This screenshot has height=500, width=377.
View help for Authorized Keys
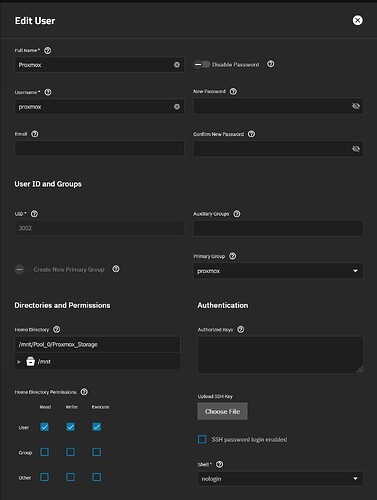pos(241,329)
